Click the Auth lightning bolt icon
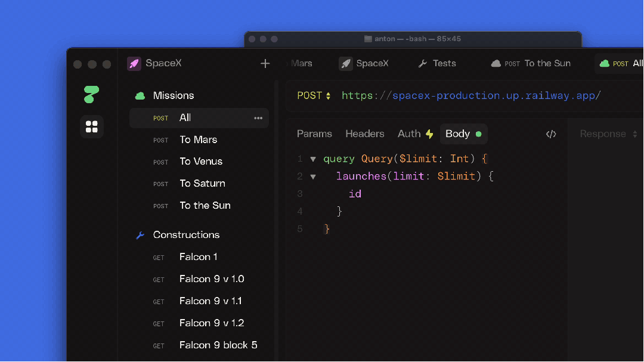Viewport: 644px width, 362px height. point(429,134)
